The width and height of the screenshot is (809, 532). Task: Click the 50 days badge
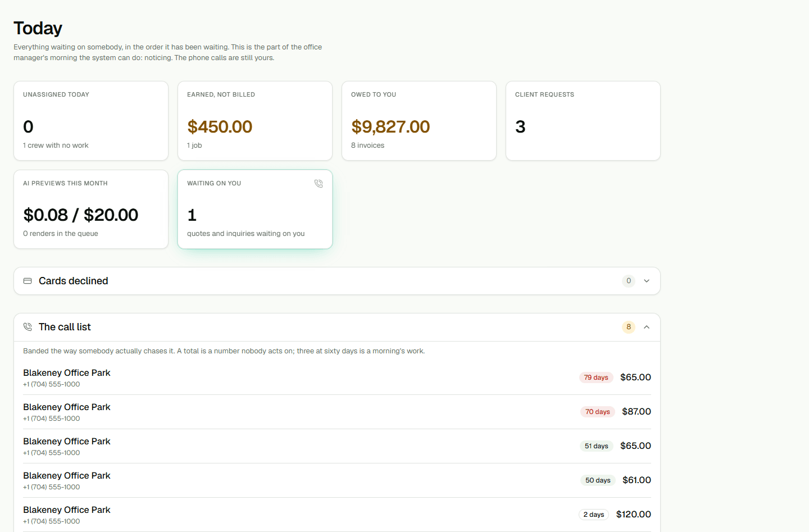point(598,480)
